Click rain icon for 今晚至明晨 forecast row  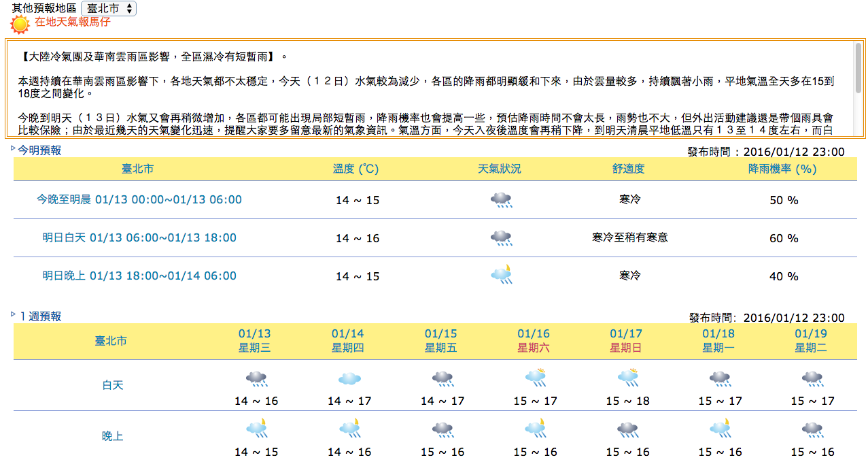(501, 200)
